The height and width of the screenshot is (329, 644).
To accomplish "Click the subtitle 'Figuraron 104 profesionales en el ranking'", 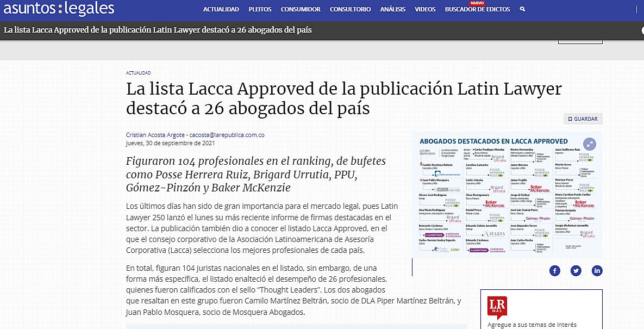I will point(256,174).
